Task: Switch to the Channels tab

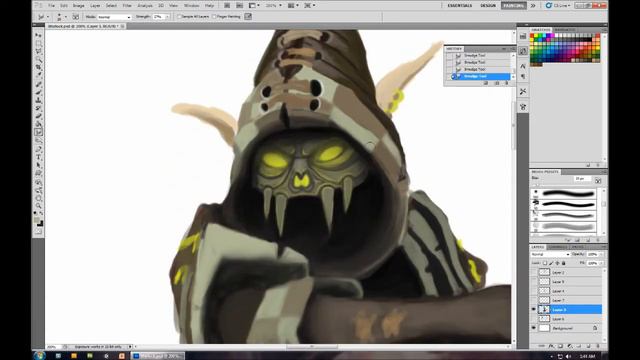Action: click(x=558, y=247)
